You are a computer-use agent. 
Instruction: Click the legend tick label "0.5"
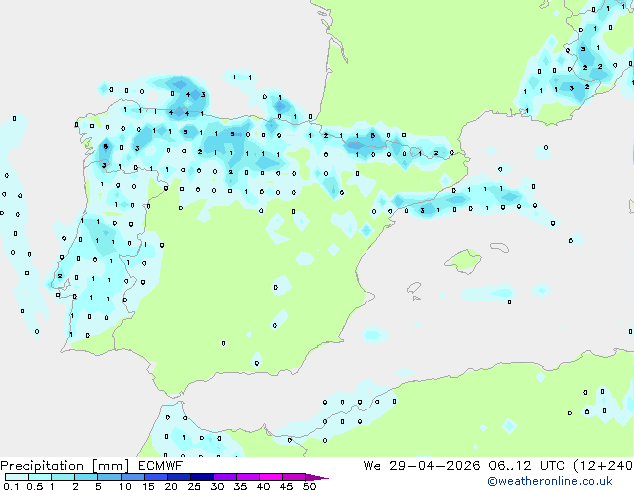pyautogui.click(x=35, y=486)
